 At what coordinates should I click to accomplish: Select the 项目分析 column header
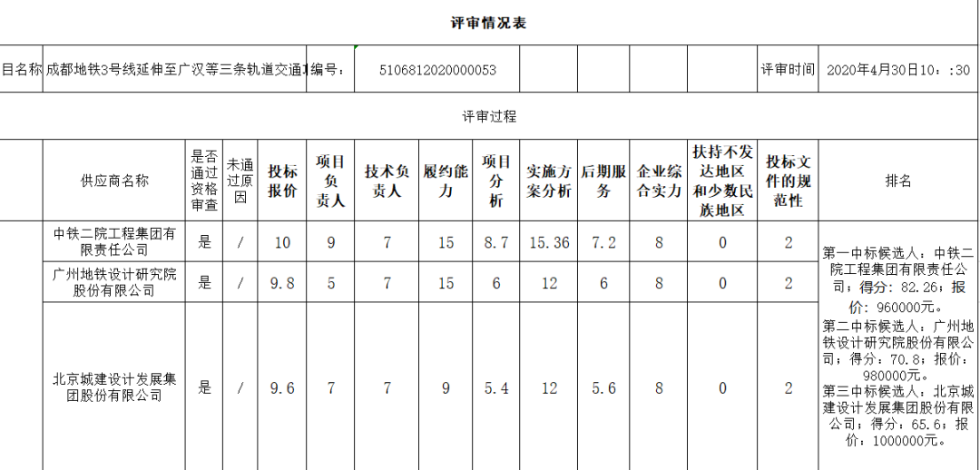pos(496,181)
